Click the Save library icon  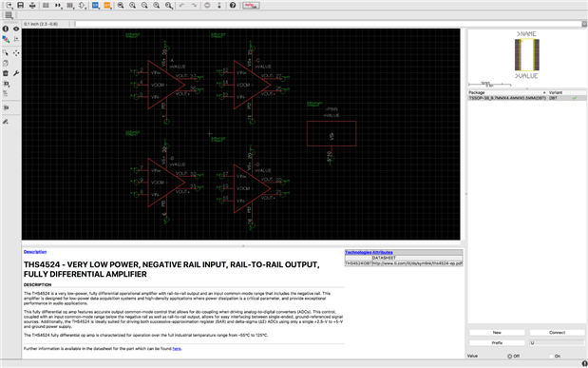[x=21, y=6]
